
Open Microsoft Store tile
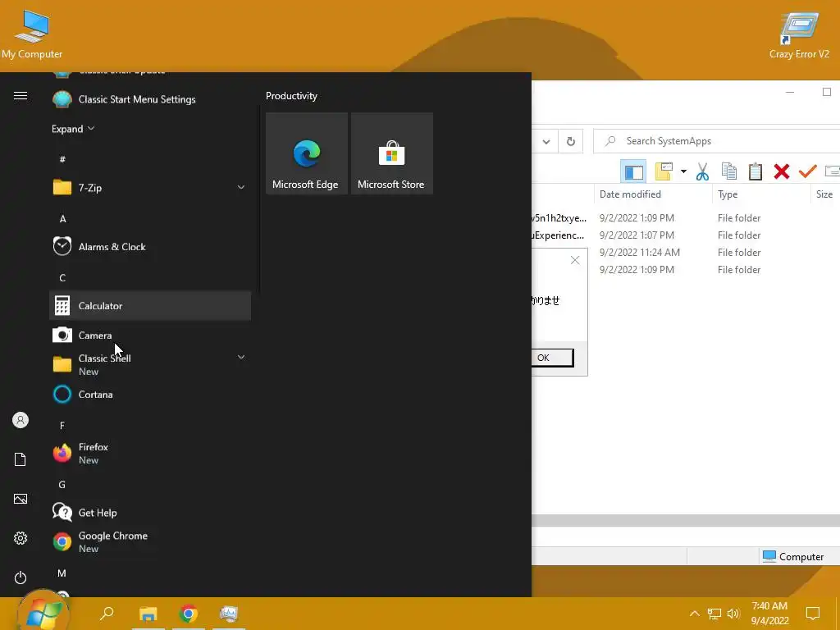pos(391,153)
